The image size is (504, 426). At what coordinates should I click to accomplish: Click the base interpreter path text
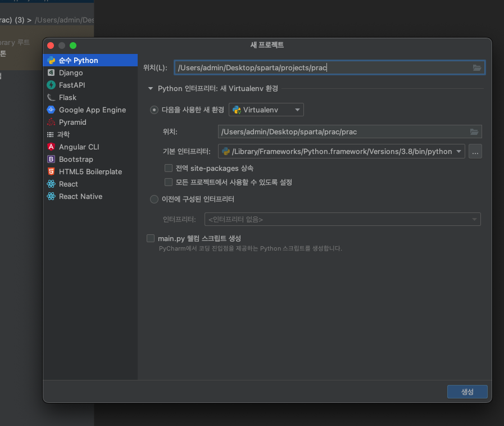coord(342,151)
